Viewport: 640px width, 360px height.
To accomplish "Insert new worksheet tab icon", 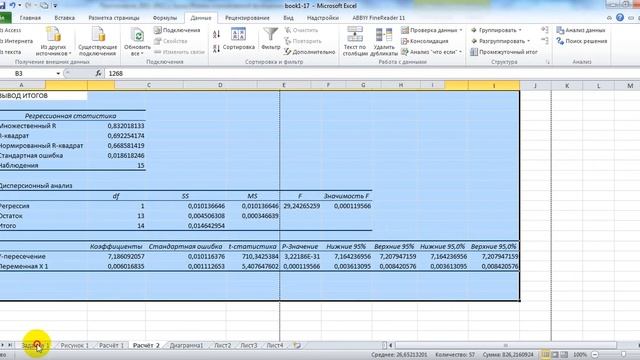I will pyautogui.click(x=297, y=345).
